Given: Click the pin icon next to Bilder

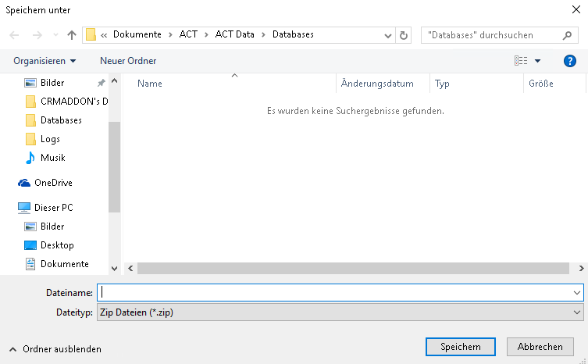Looking at the screenshot, I should point(102,83).
